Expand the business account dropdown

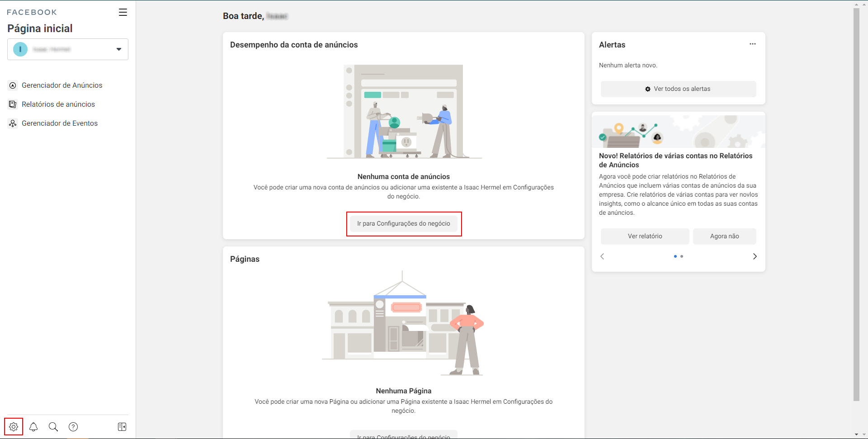[x=118, y=49]
